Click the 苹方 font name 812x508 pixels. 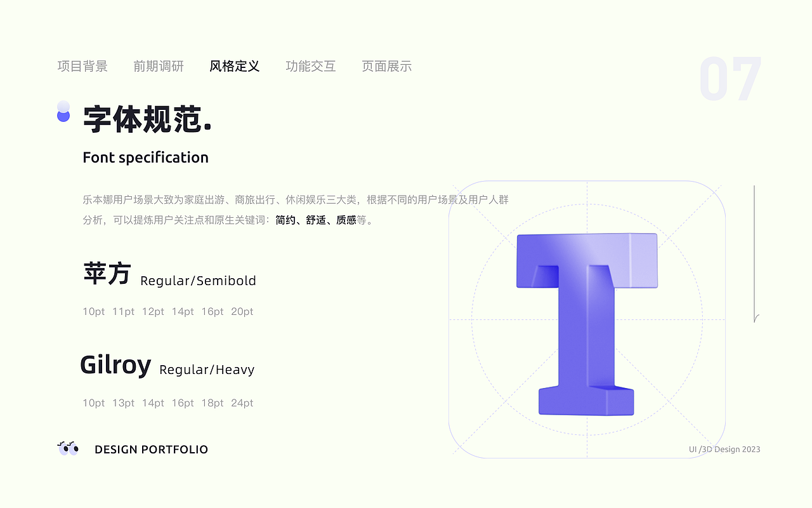(x=107, y=273)
